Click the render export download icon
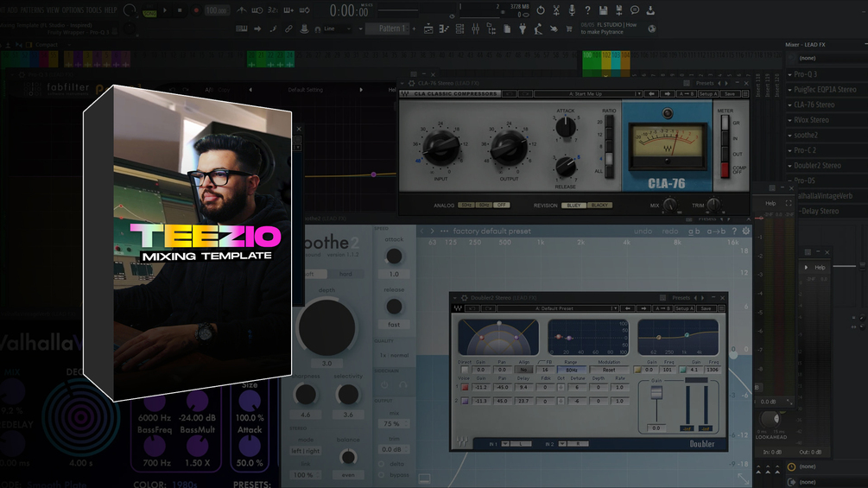Image resolution: width=868 pixels, height=488 pixels. (x=650, y=10)
